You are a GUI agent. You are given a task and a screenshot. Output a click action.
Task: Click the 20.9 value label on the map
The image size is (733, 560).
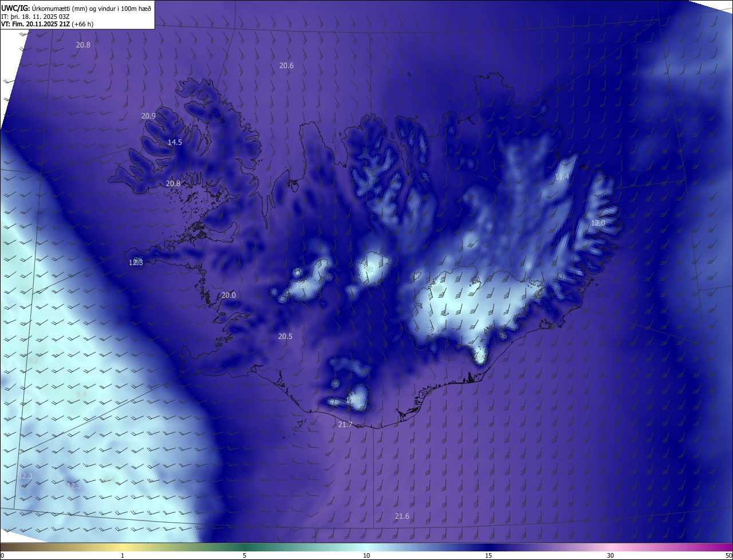[x=148, y=116]
